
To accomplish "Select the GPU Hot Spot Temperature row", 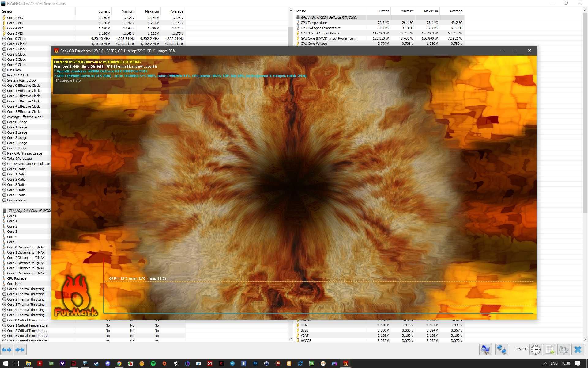I will (379, 28).
